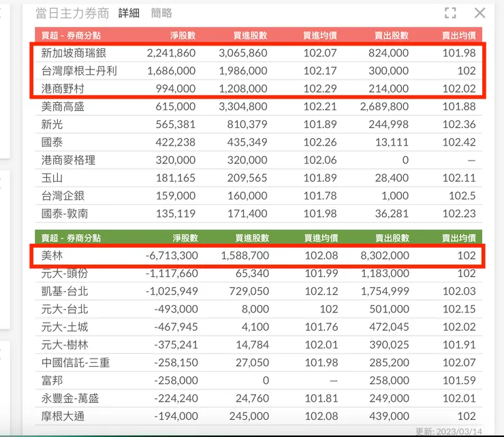The image size is (504, 437).
Task: Click average sell price 101.59
Action: coord(459,381)
